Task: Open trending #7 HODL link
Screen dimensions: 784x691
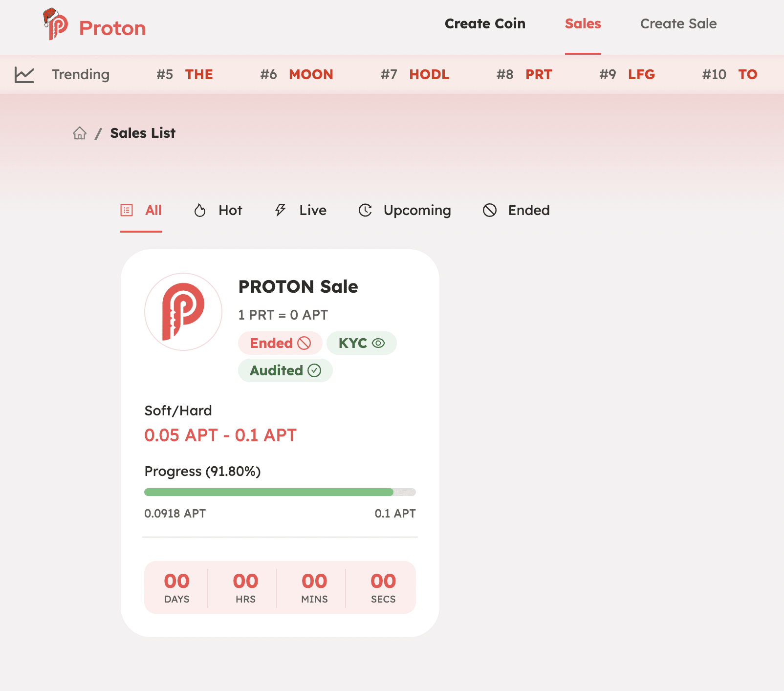Action: tap(415, 74)
